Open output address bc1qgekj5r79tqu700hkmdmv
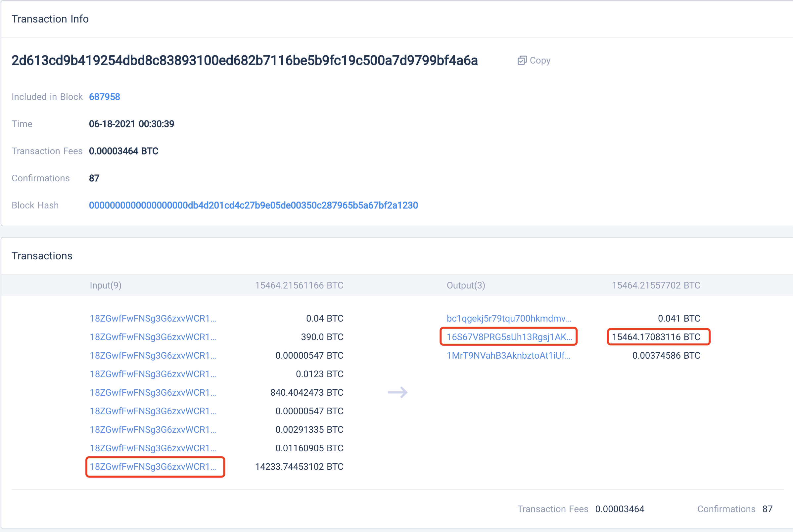 [x=509, y=318]
